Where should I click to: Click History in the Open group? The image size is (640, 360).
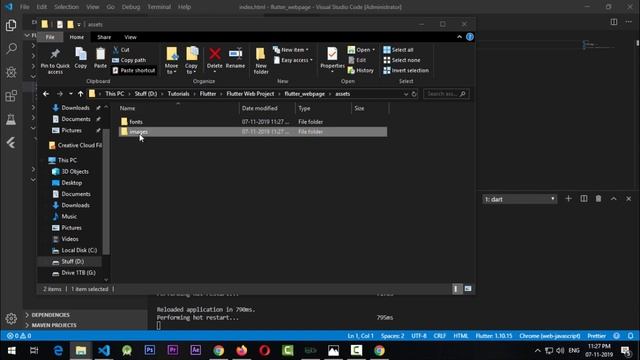(360, 70)
